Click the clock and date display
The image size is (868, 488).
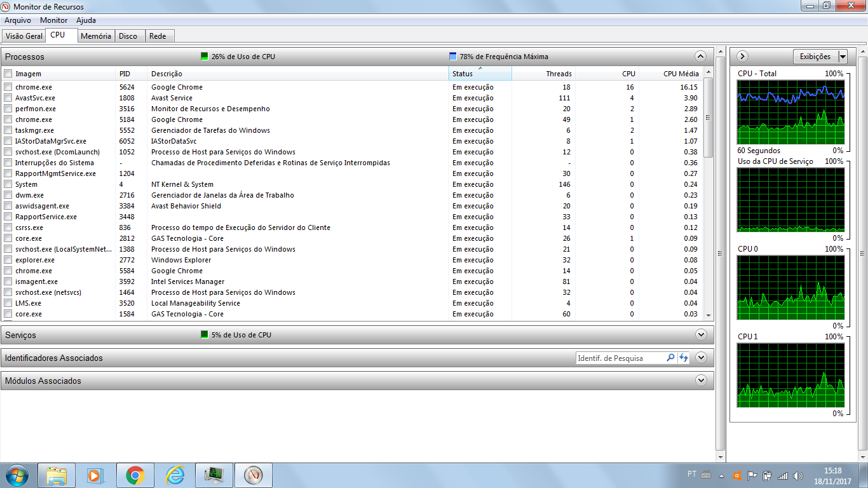pyautogui.click(x=832, y=476)
